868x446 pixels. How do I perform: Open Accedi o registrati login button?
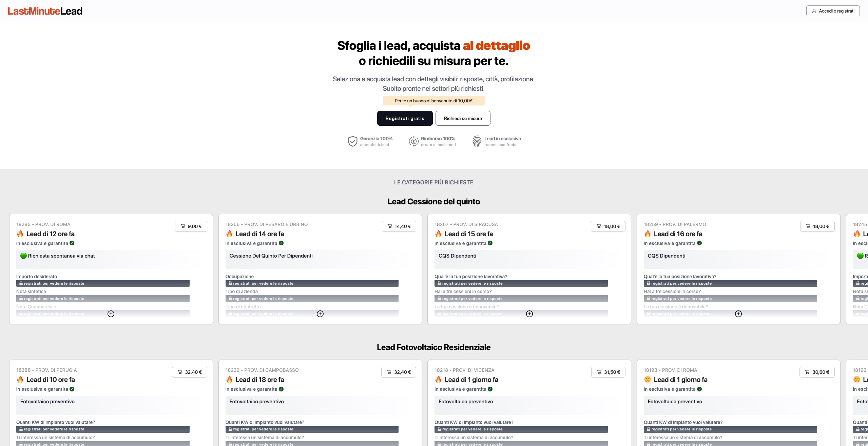(833, 11)
